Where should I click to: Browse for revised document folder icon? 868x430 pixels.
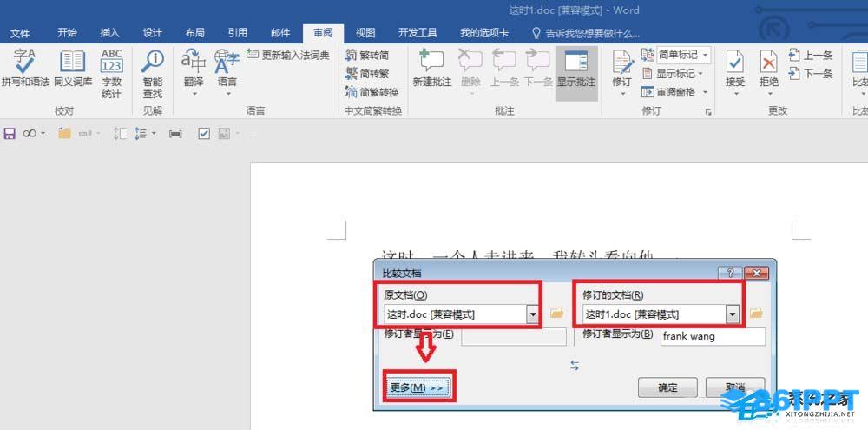(x=756, y=314)
